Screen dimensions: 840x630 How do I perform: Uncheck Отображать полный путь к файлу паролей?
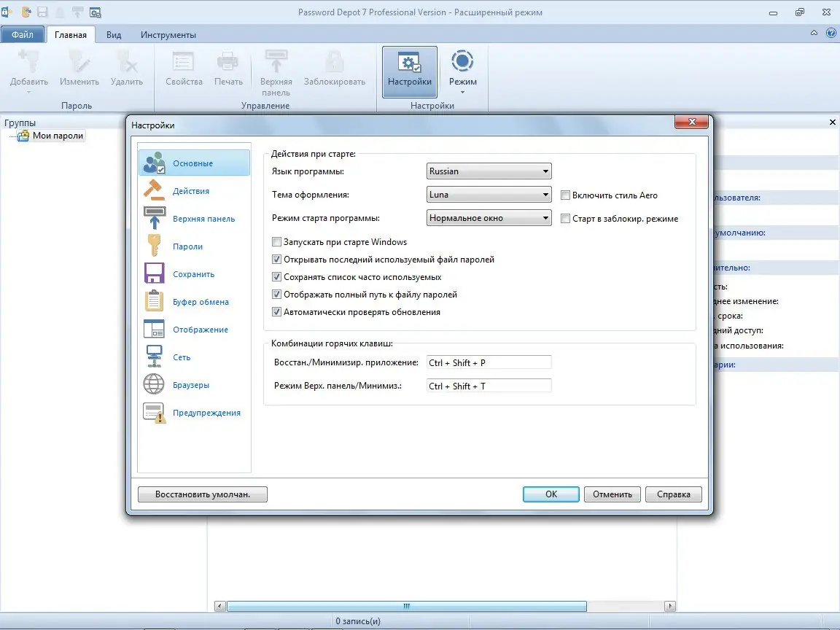276,295
